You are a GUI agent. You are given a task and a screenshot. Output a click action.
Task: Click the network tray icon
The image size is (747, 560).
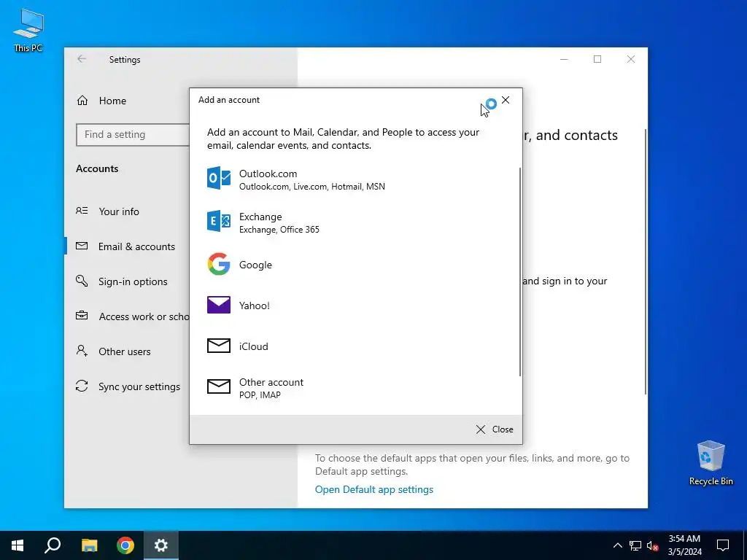[635, 545]
